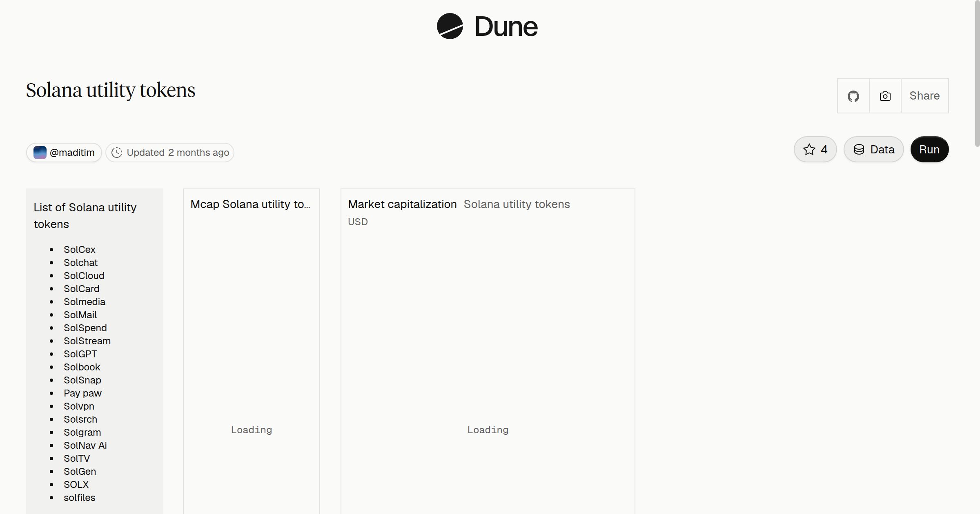Click the black Run button
The image size is (980, 514).
click(929, 149)
